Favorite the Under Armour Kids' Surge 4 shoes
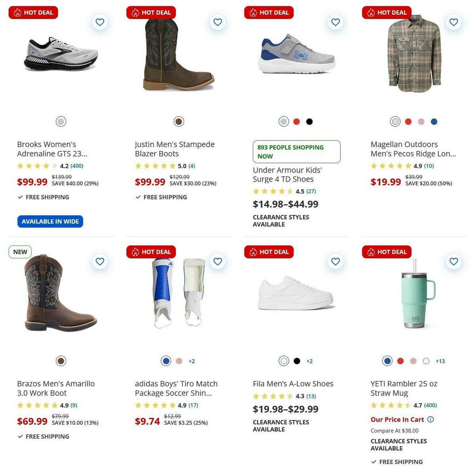 pos(336,22)
